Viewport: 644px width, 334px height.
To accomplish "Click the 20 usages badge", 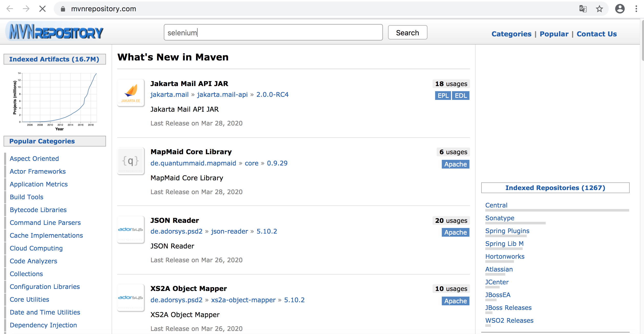I will (451, 221).
